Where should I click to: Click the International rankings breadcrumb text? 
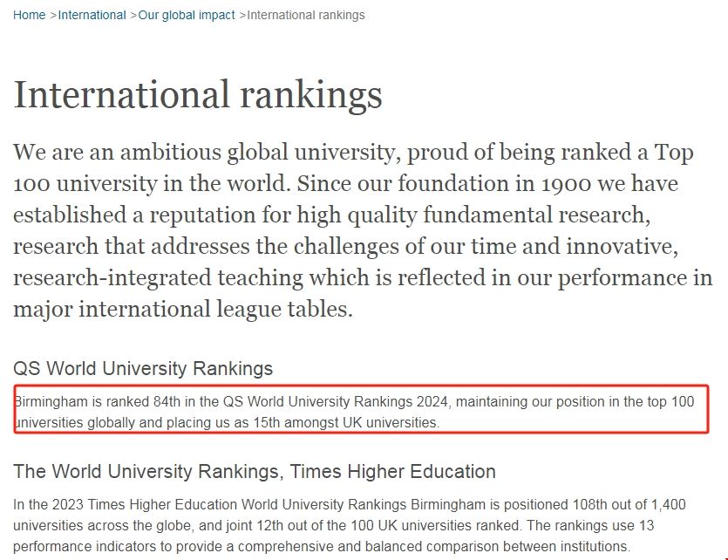pos(306,15)
